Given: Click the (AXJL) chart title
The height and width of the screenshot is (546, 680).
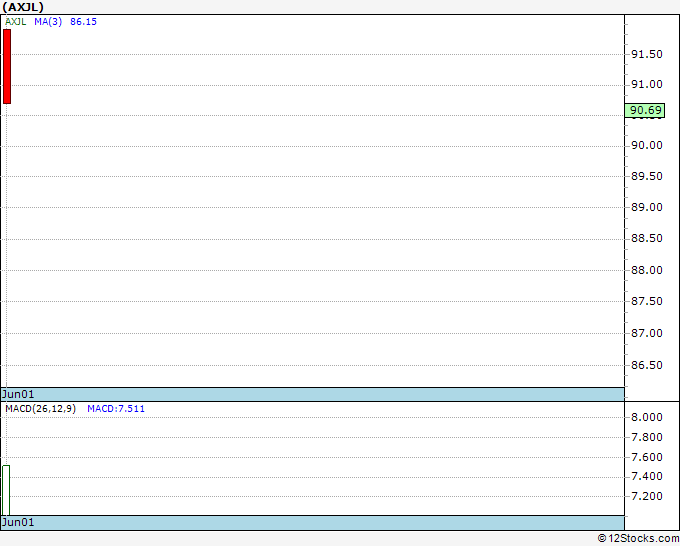Looking at the screenshot, I should coord(23,7).
